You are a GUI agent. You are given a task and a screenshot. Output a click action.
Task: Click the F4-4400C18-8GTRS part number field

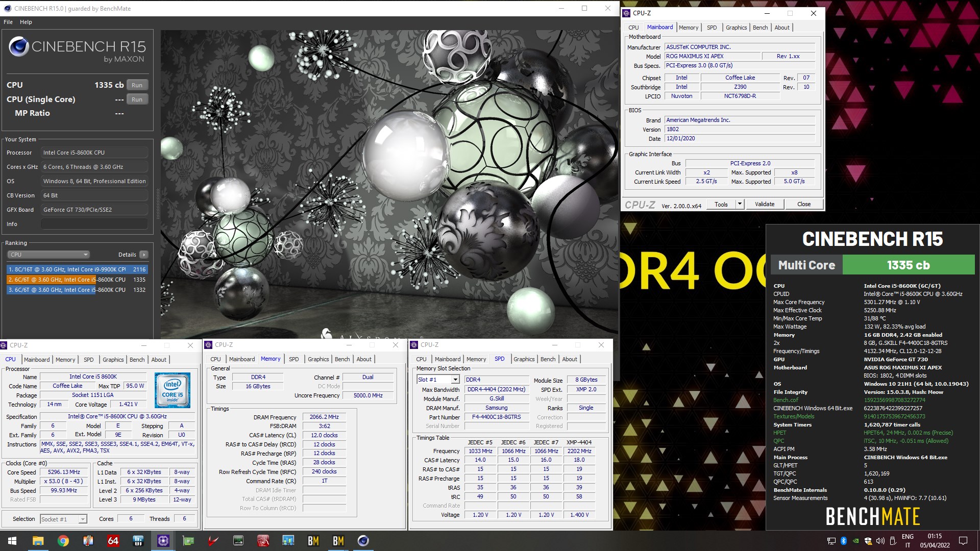(x=497, y=417)
